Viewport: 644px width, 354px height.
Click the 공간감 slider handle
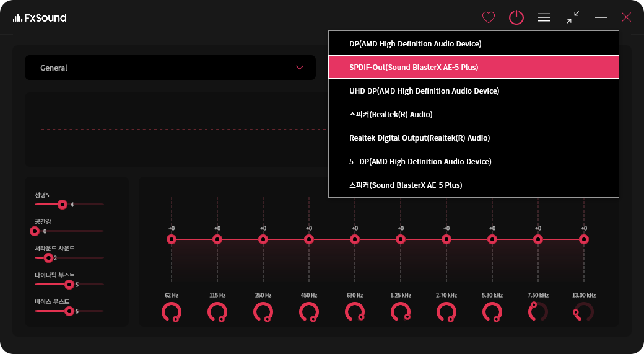click(35, 231)
